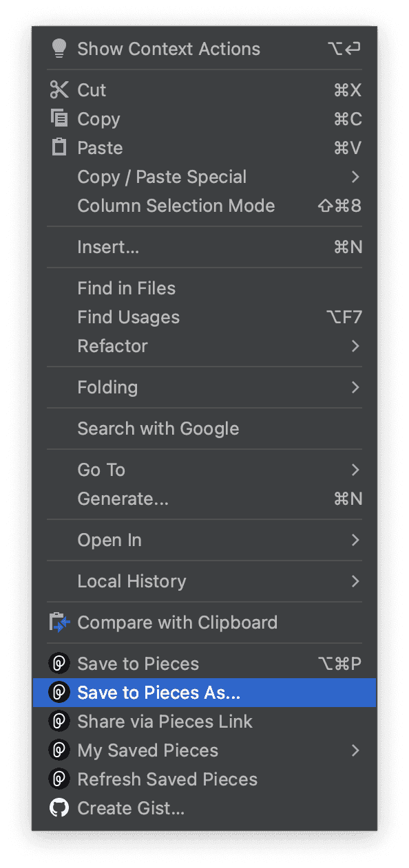Viewport: 409px width, 868px height.
Task: Select Find in Files
Action: [127, 288]
